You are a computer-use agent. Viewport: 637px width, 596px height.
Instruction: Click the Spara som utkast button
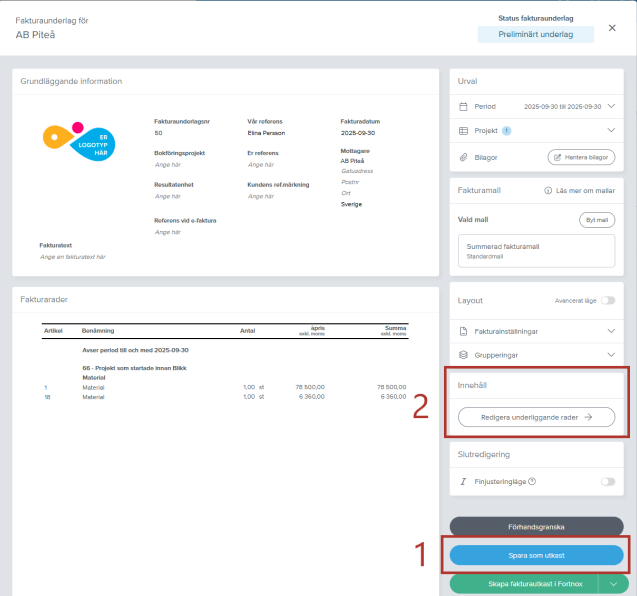(537, 554)
